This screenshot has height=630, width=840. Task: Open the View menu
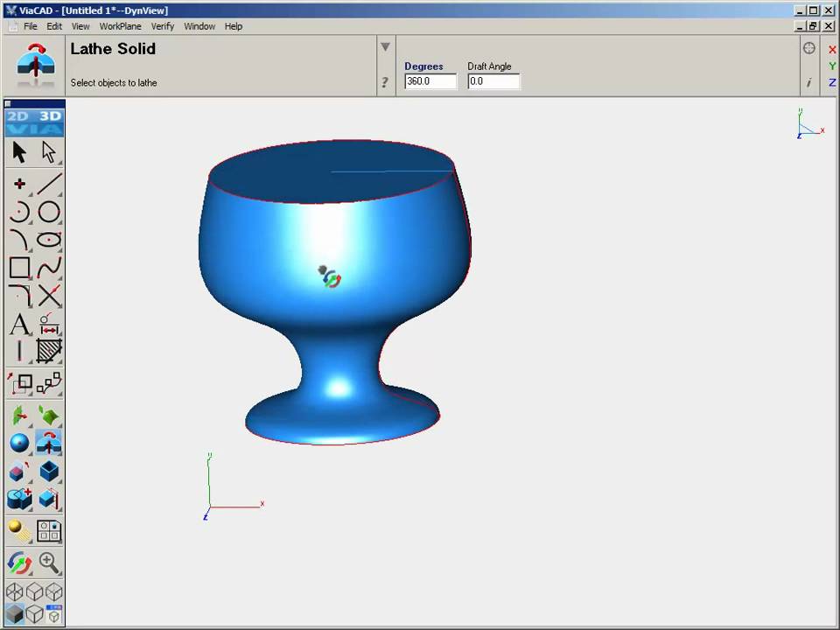pyautogui.click(x=80, y=26)
